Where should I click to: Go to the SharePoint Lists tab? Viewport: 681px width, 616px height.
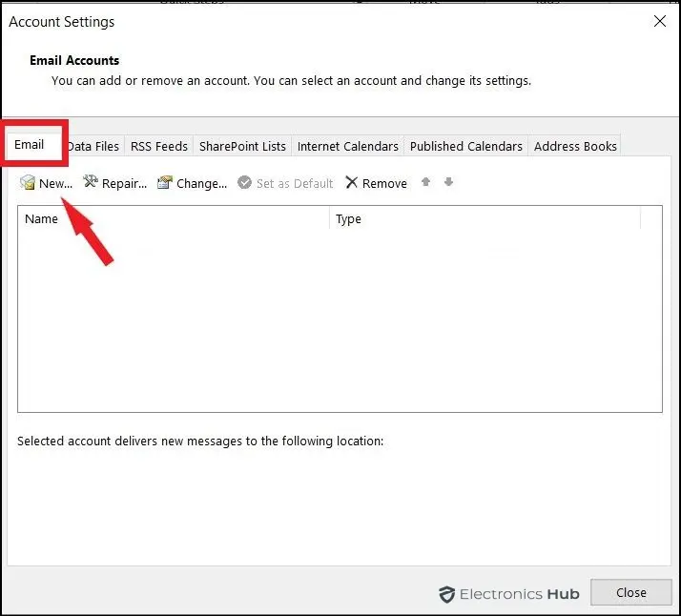pos(242,147)
